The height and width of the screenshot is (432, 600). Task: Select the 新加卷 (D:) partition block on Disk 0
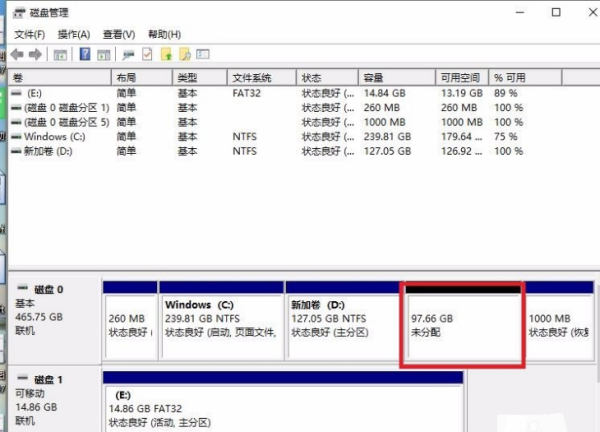pos(343,321)
